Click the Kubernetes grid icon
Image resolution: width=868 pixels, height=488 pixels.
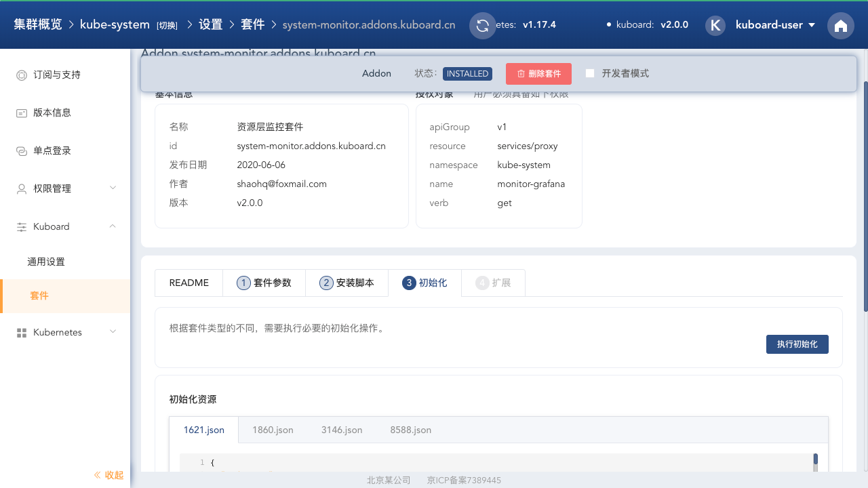pyautogui.click(x=21, y=333)
